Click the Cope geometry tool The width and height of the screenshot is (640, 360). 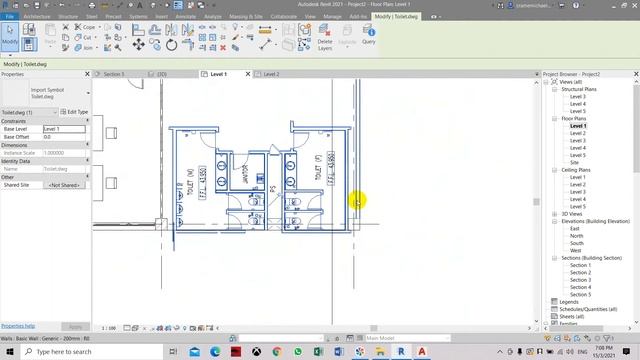(x=85, y=27)
